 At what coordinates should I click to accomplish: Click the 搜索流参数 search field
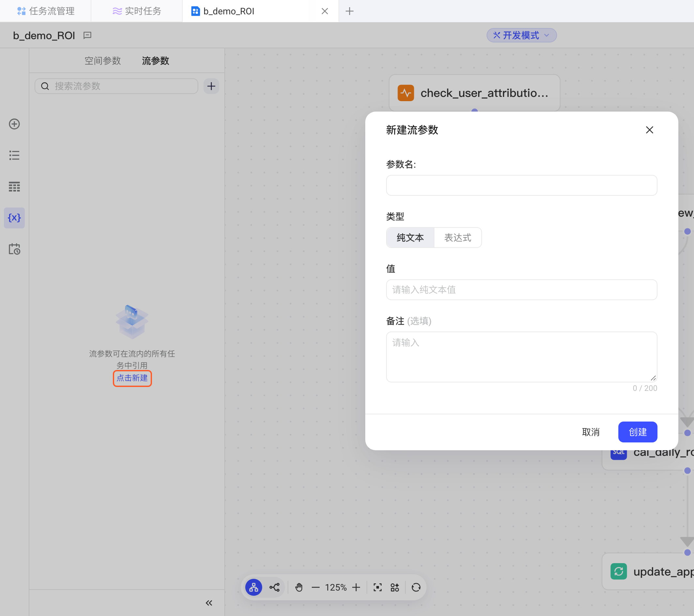tap(116, 86)
